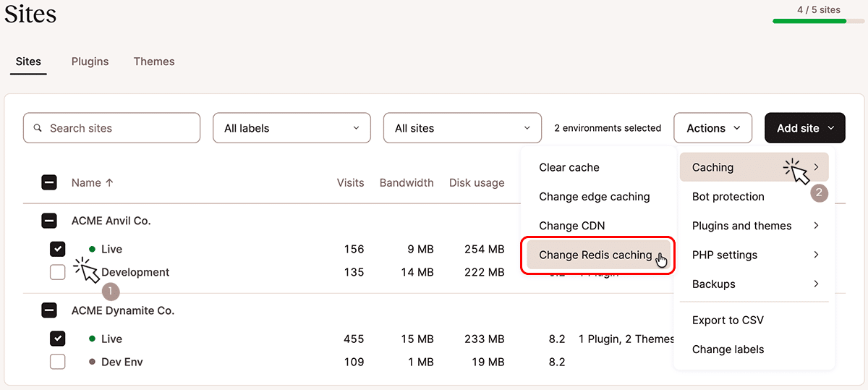
Task: Click '1 Plugin, 2 Themes' text
Action: 626,339
